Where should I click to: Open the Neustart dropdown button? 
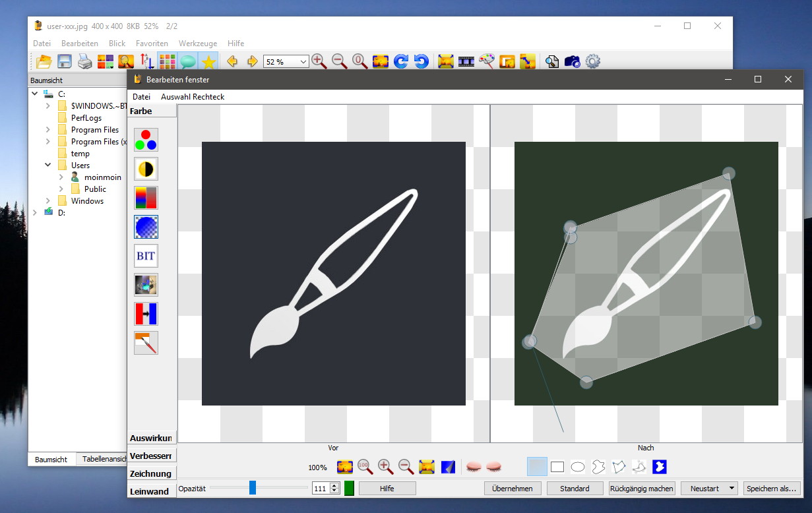(x=710, y=489)
